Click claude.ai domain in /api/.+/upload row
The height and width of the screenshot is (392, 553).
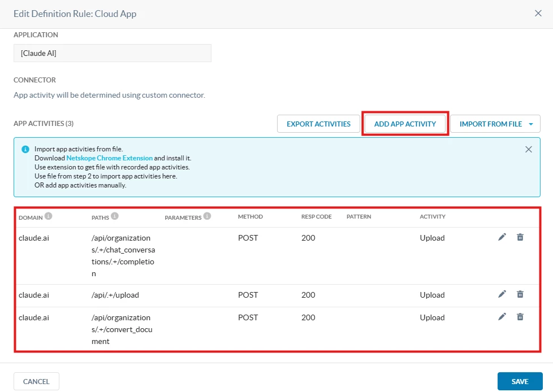pyautogui.click(x=34, y=295)
